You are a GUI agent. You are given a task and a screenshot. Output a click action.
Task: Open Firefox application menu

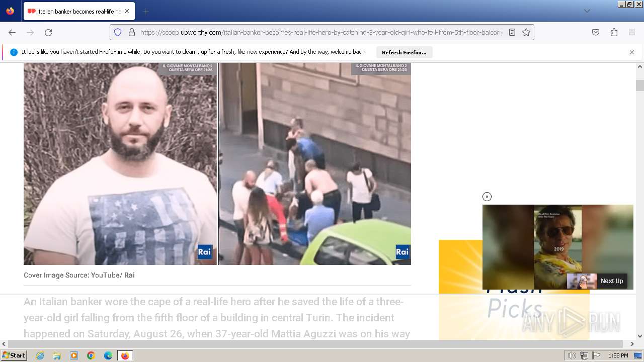pos(632,32)
